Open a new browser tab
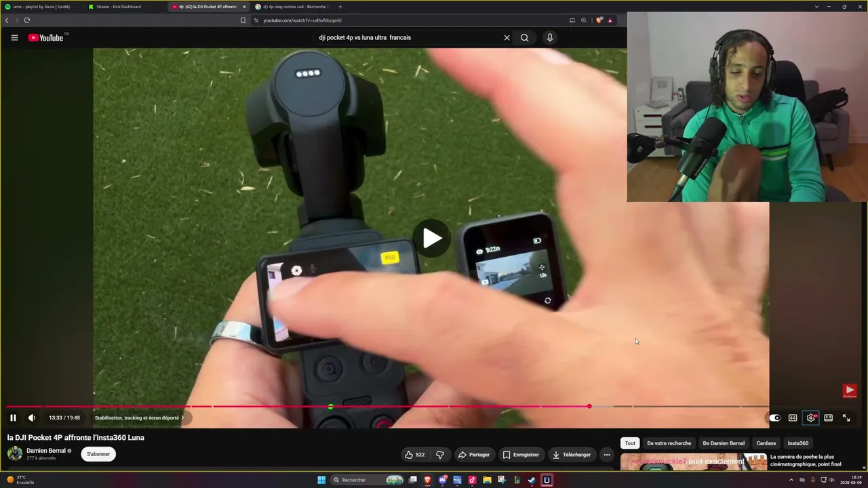 pos(340,7)
